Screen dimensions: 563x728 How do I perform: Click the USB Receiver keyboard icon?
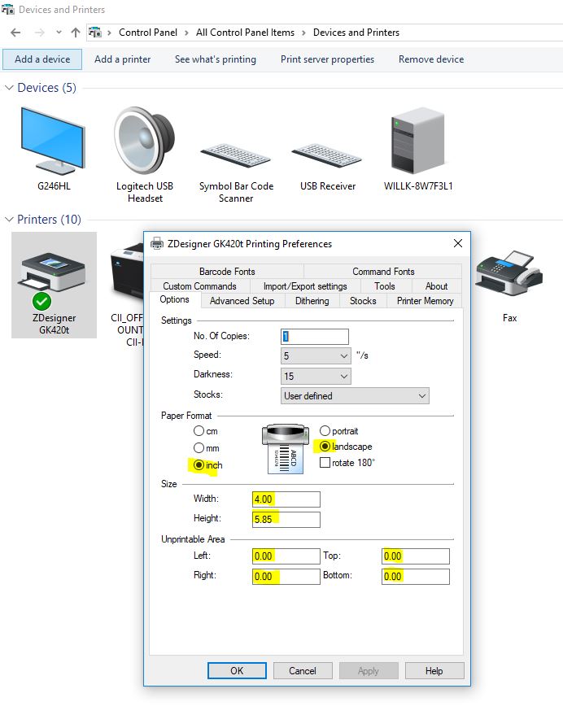[x=327, y=155]
